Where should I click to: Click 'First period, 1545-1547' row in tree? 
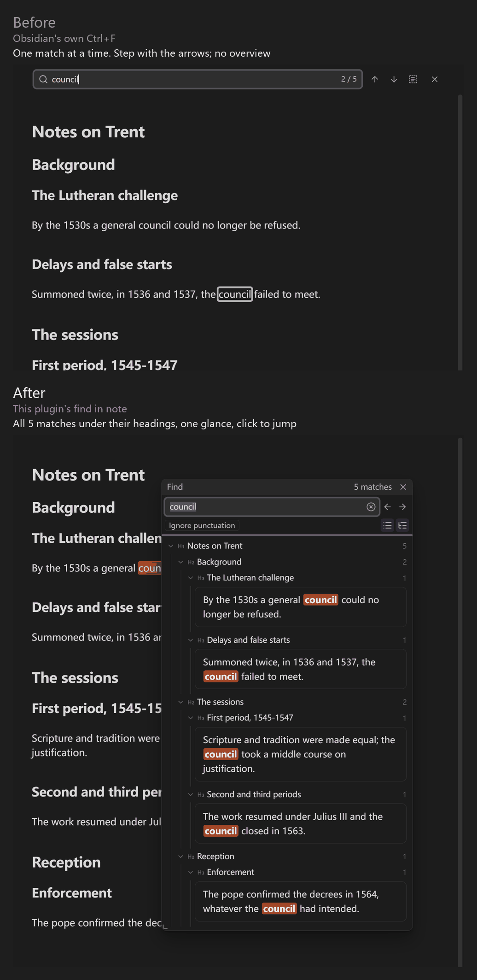[x=297, y=718]
